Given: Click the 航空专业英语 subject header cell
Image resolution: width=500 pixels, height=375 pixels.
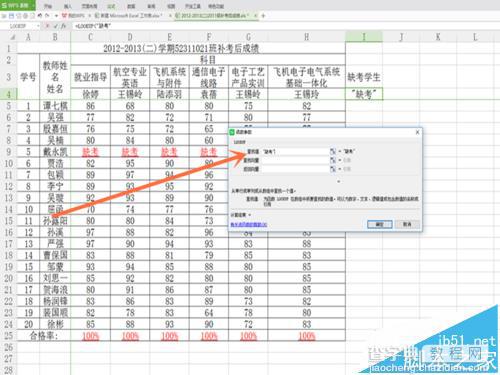Looking at the screenshot, I should click(x=130, y=77).
